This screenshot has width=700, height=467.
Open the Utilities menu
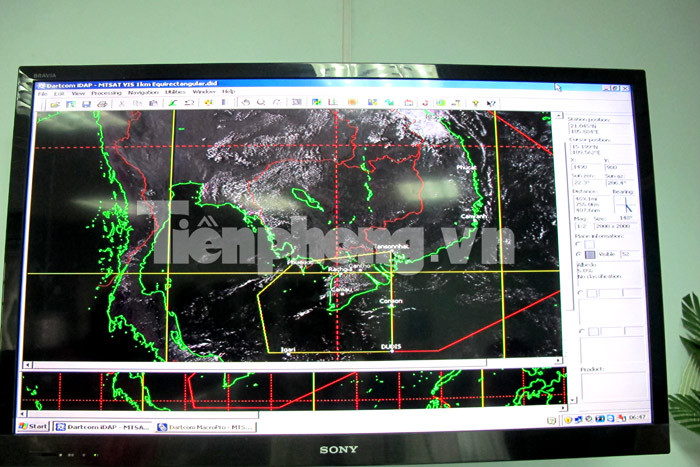tap(175, 92)
